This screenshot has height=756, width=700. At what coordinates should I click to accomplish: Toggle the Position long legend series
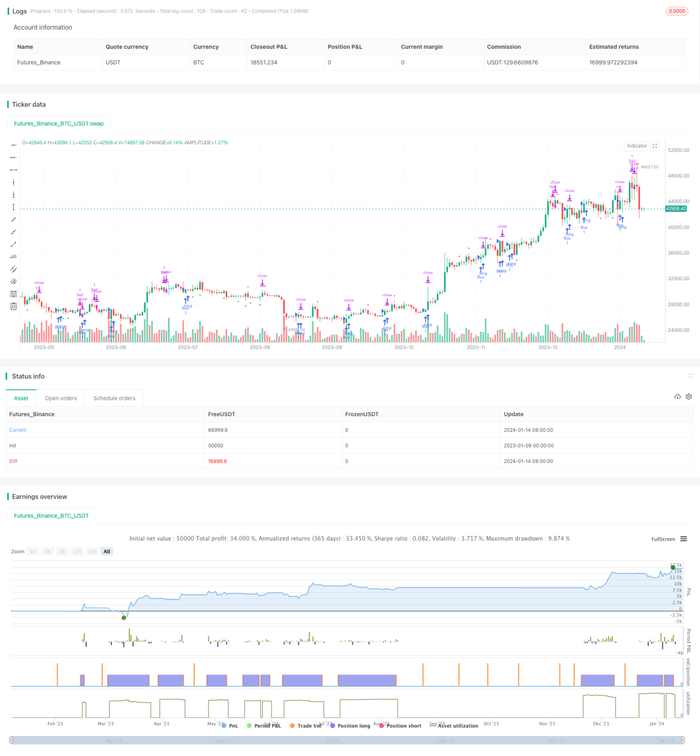point(350,726)
